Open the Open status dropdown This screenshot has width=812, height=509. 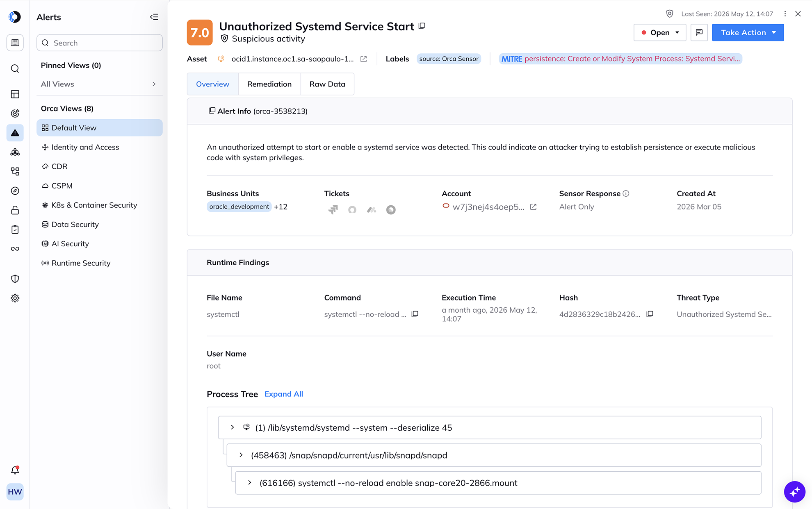coord(660,32)
